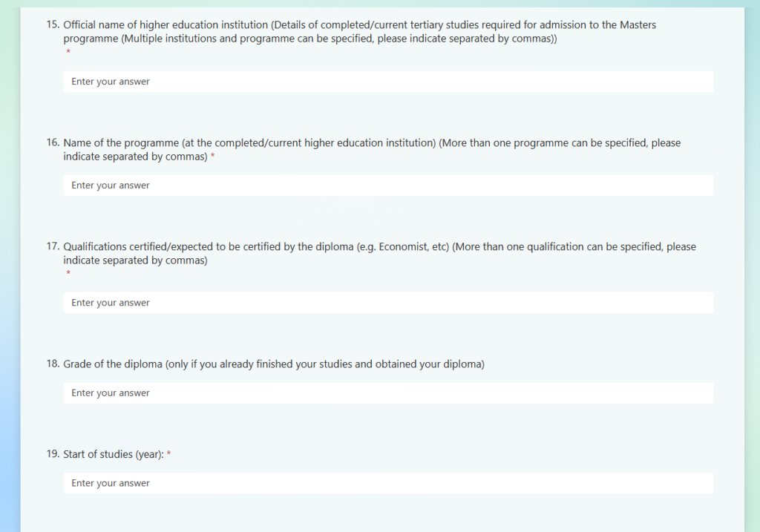Click the question 16 programme name label
This screenshot has width=760, height=532.
click(372, 150)
